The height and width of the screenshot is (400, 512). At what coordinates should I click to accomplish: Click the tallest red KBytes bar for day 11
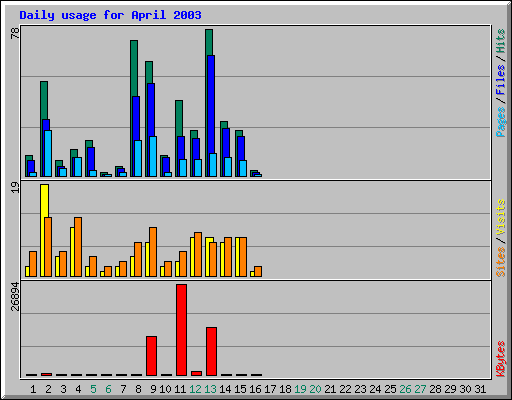181,330
